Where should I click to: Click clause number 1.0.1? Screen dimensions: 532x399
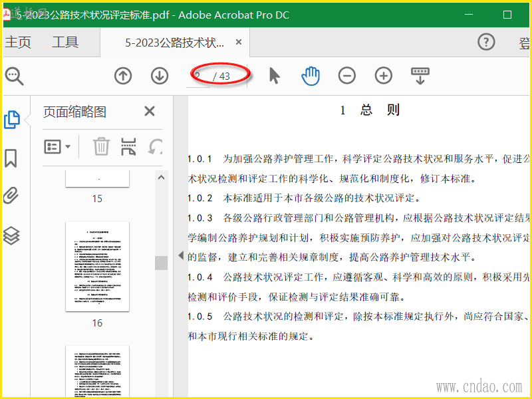click(200, 159)
